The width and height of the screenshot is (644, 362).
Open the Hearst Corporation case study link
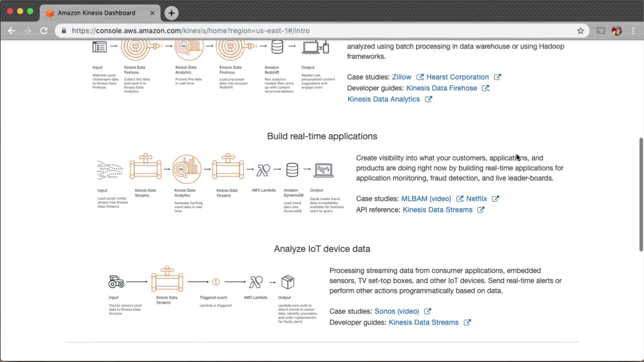tap(457, 77)
